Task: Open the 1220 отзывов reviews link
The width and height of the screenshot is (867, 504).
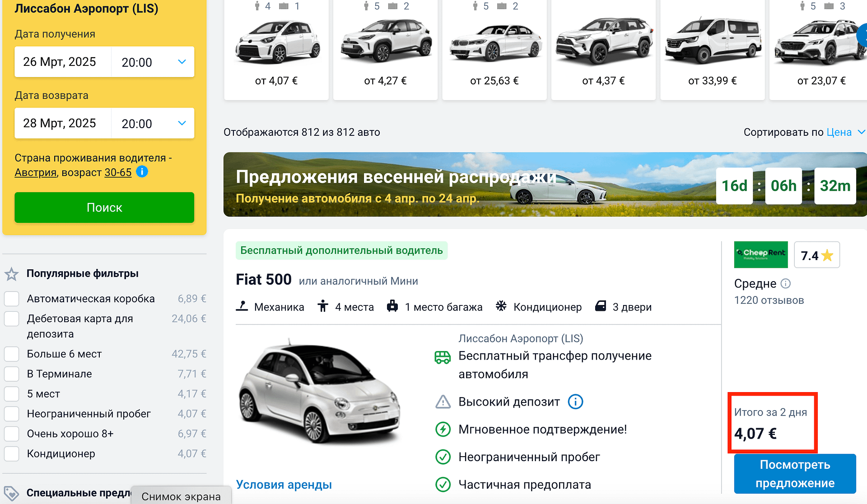Action: click(769, 300)
